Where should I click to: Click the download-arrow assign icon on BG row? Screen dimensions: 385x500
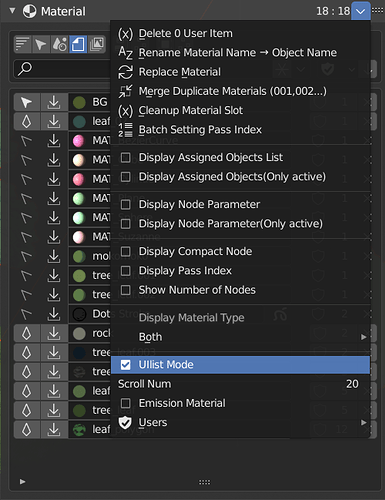(x=54, y=102)
